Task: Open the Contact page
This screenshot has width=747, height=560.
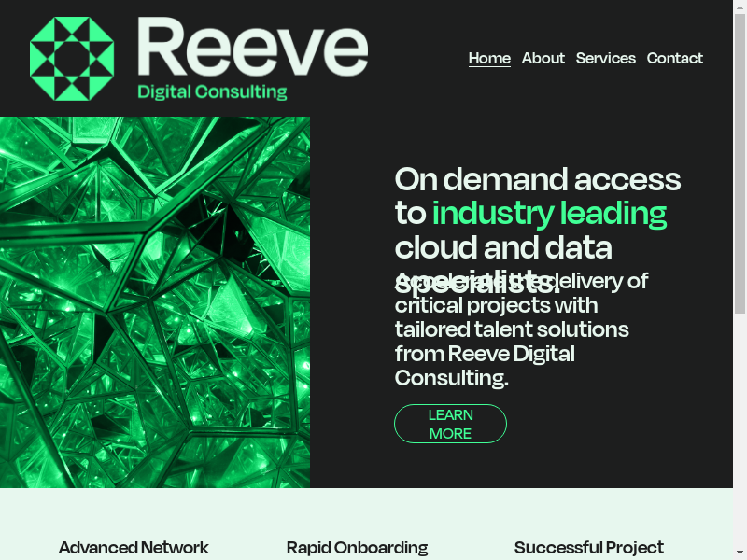Action: coord(674,58)
